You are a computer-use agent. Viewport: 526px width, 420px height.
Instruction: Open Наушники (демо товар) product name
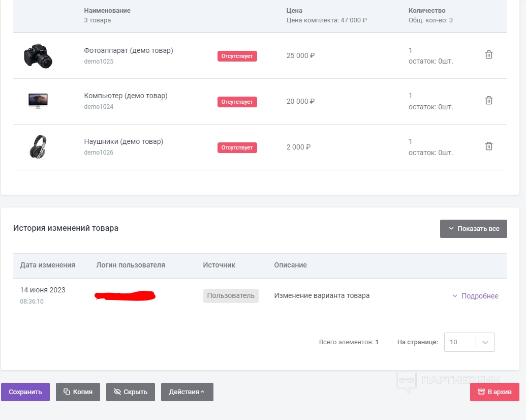pos(123,141)
